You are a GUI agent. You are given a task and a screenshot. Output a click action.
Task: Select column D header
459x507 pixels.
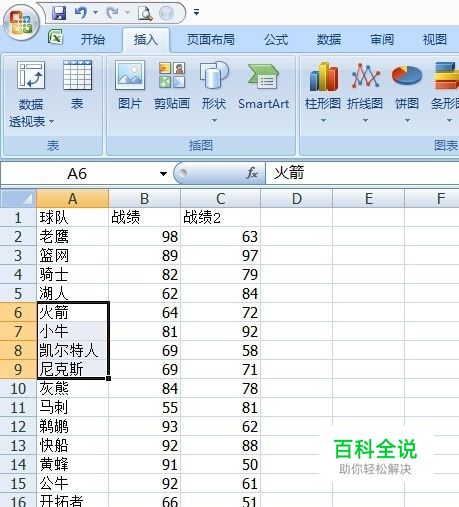[x=297, y=199]
